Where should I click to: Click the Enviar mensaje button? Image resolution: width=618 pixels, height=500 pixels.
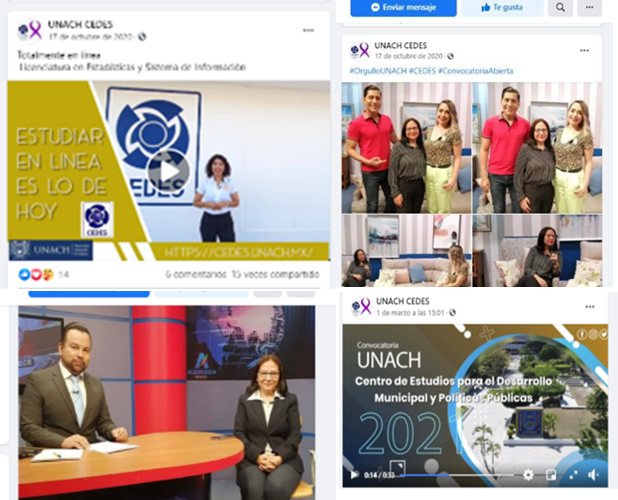point(403,7)
